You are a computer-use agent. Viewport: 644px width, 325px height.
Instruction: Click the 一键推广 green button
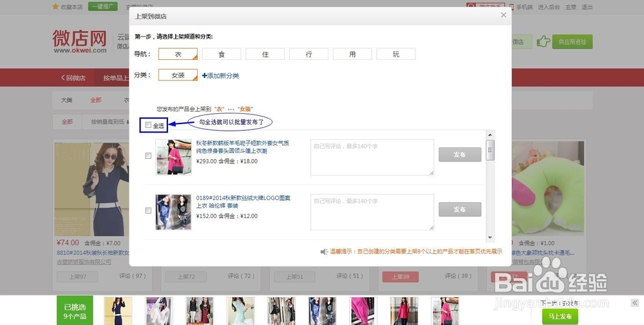[x=102, y=6]
